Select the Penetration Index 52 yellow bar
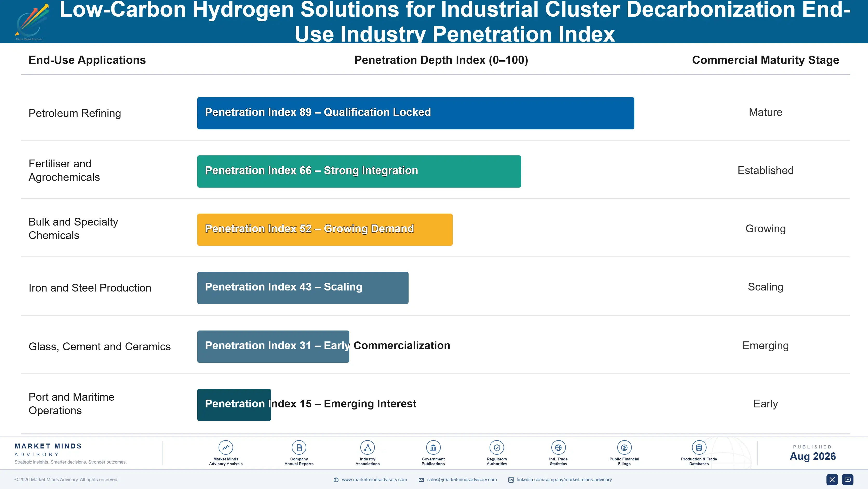 tap(324, 230)
